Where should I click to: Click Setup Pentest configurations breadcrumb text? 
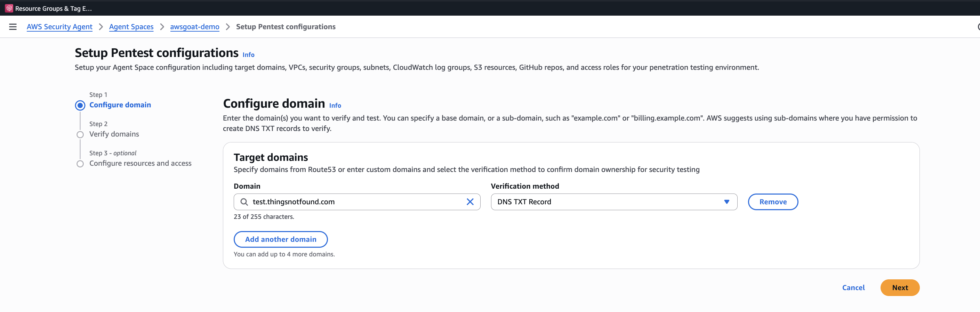coord(286,27)
